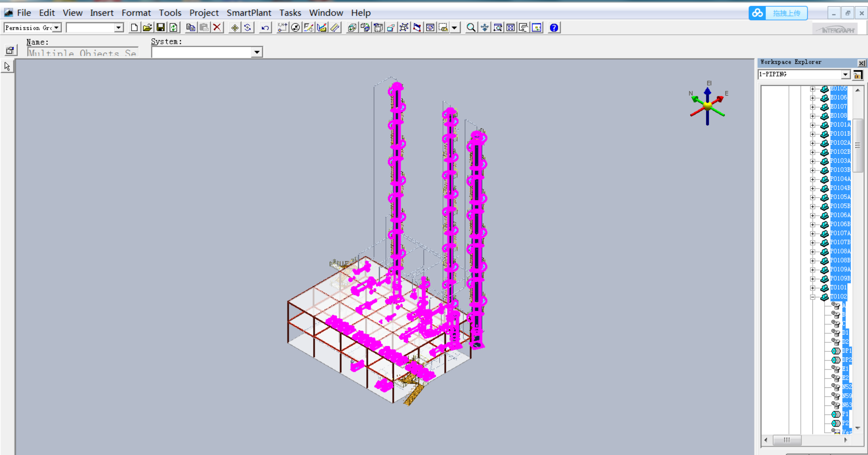
Task: Click the clock-style toolbar icon
Action: 296,28
